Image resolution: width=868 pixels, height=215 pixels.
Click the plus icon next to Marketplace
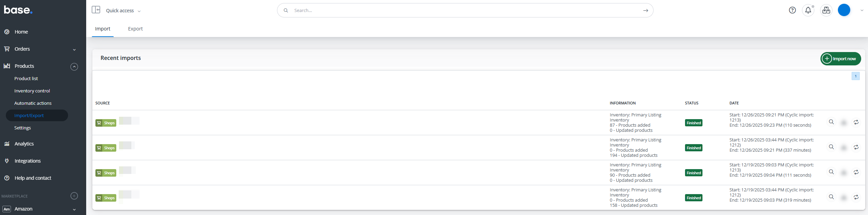pos(74,196)
